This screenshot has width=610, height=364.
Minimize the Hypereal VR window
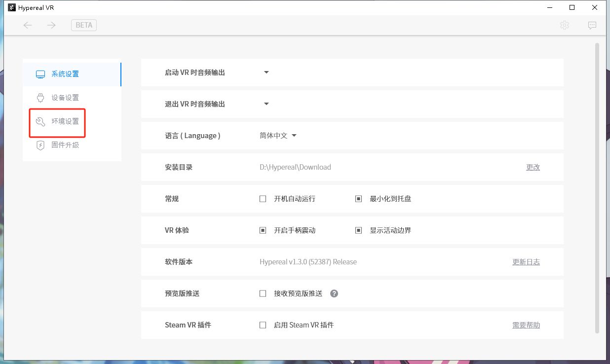click(550, 7)
